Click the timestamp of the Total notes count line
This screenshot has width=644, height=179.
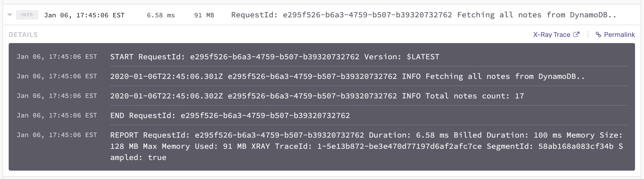pos(57,96)
